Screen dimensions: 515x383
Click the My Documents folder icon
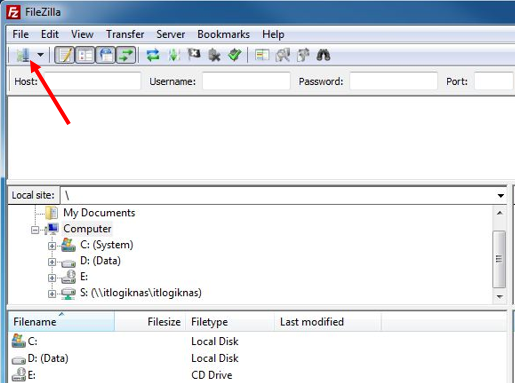[x=52, y=213]
